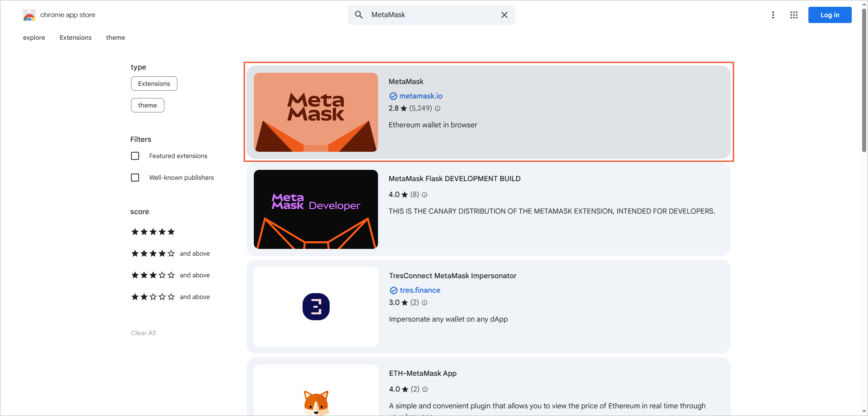
Task: Click the rating info icon for ETH-MetaMask App
Action: 425,389
